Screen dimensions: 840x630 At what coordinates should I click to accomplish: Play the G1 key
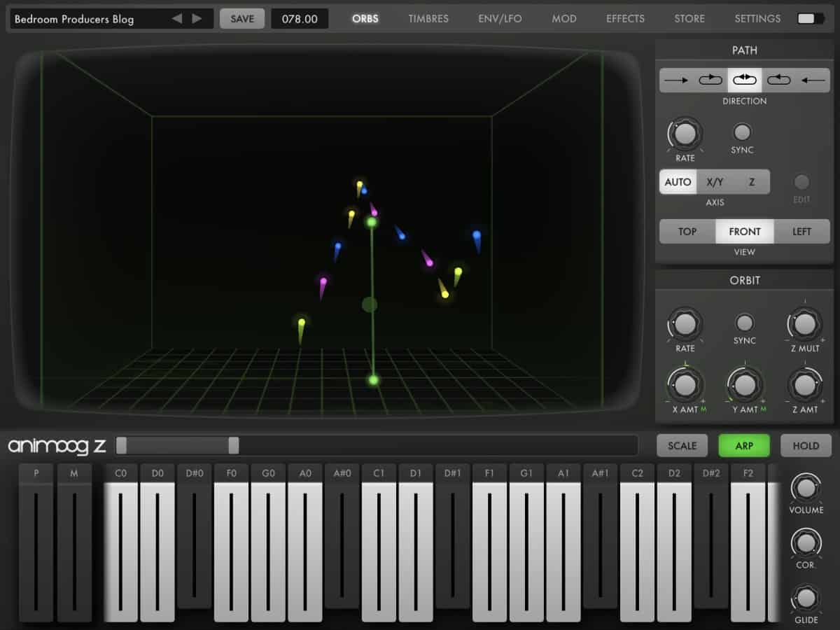pos(526,542)
